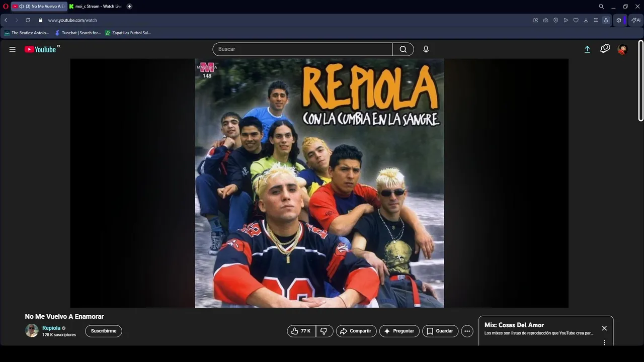This screenshot has height=362, width=644.
Task: Go forward to the next page
Action: pyautogui.click(x=17, y=20)
